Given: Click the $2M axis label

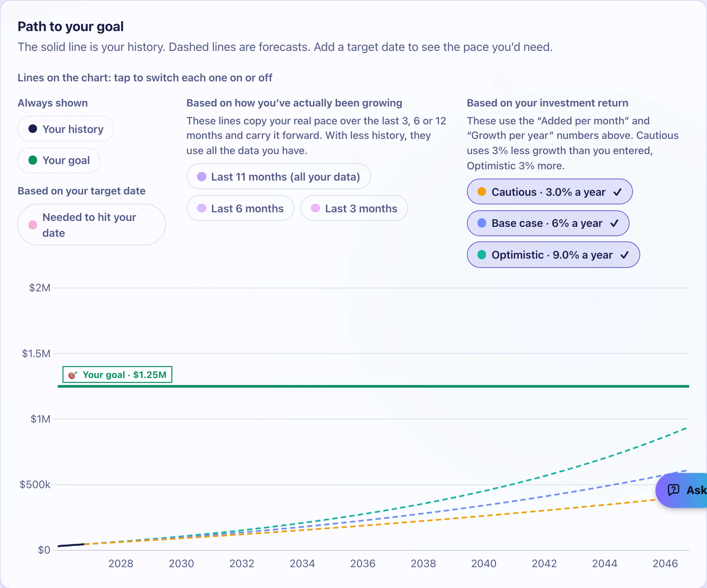Looking at the screenshot, I should [x=40, y=288].
